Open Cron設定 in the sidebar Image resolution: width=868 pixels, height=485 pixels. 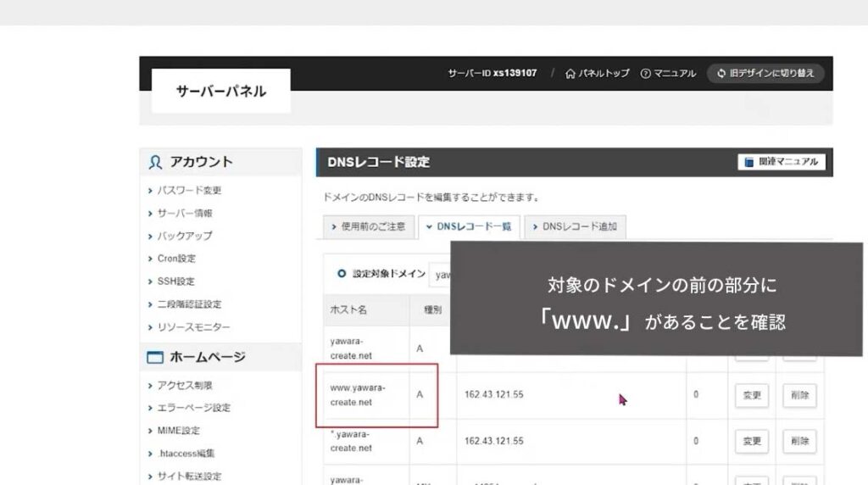(176, 258)
